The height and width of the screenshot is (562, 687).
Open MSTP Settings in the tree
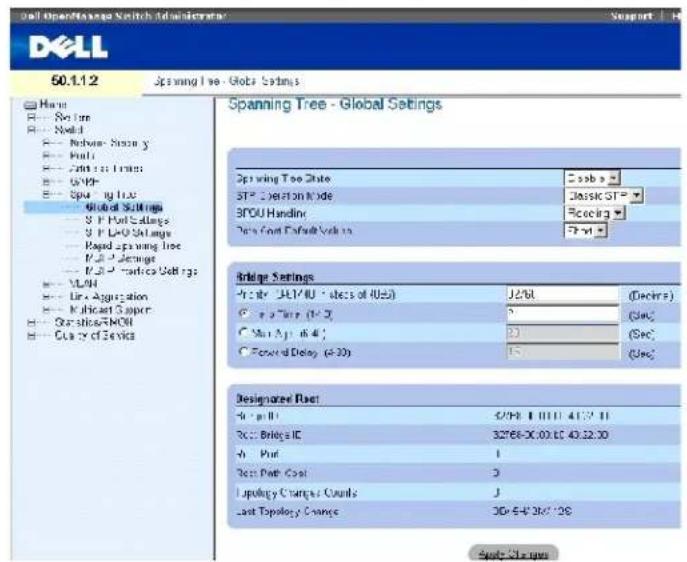(120, 258)
